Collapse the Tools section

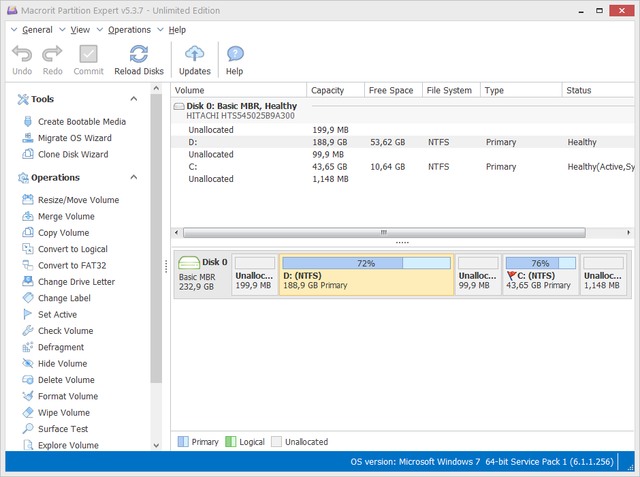pos(134,99)
